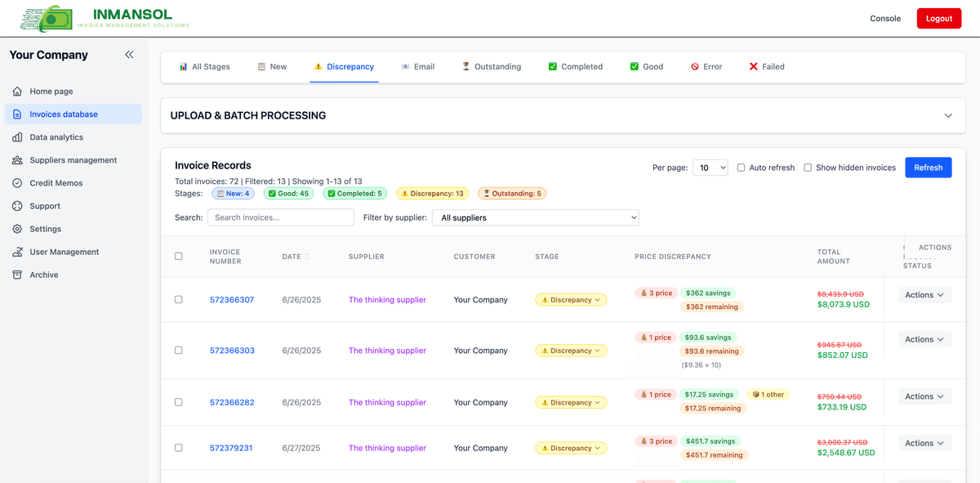Open the Completed stage tab
This screenshot has width=980, height=483.
tap(575, 66)
